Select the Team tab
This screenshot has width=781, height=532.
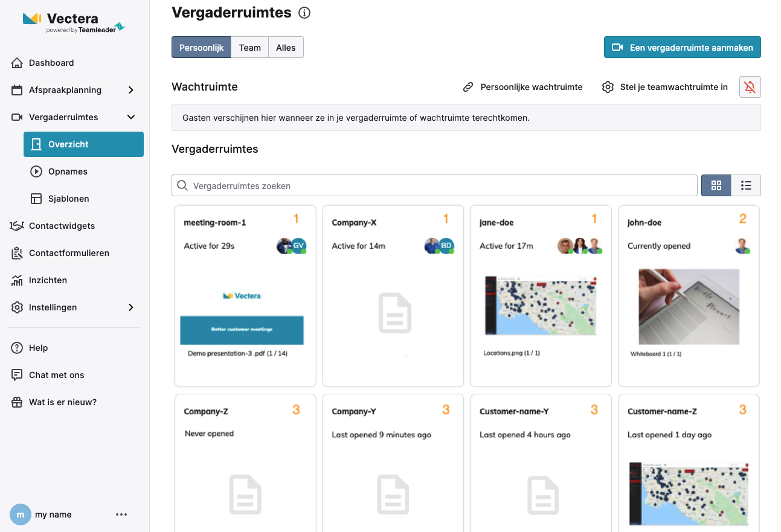click(249, 48)
